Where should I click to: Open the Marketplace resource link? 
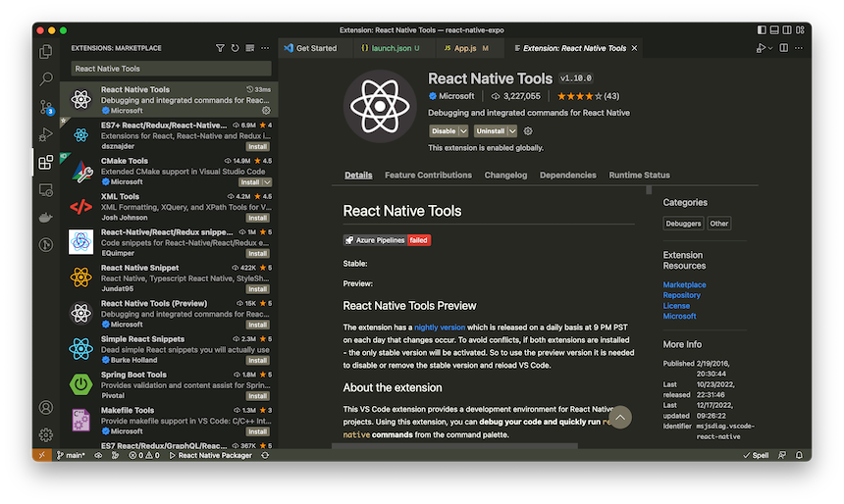[684, 284]
